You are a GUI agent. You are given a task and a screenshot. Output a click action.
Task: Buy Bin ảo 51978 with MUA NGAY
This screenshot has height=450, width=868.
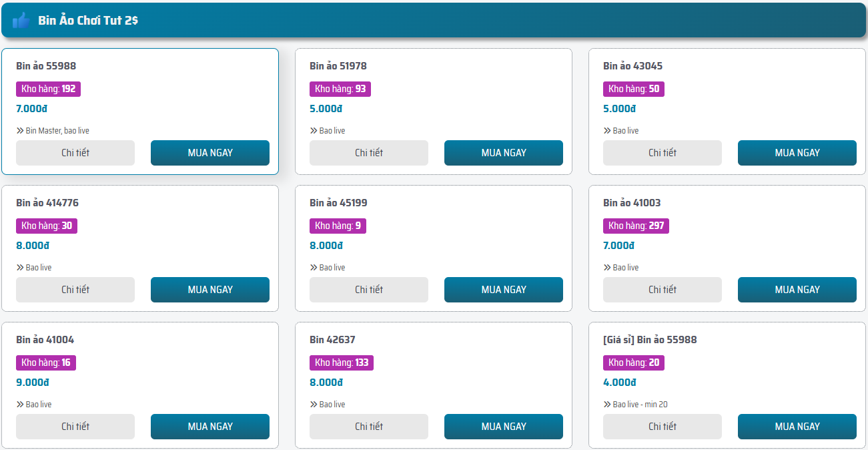[x=504, y=153]
